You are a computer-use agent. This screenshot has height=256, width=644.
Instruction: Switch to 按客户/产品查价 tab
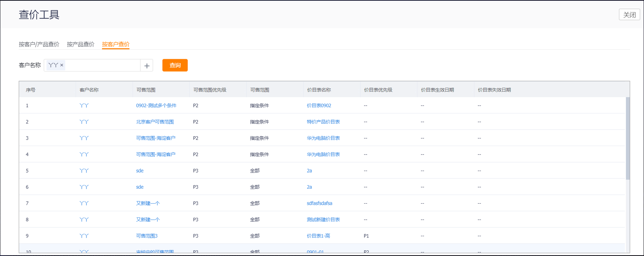[x=39, y=44]
